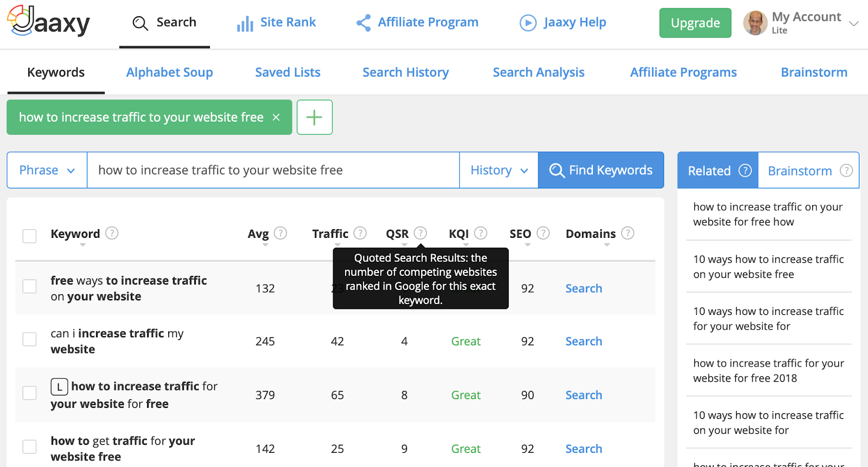The image size is (868, 467).
Task: Click the help icon next to Traffic column
Action: pos(360,233)
